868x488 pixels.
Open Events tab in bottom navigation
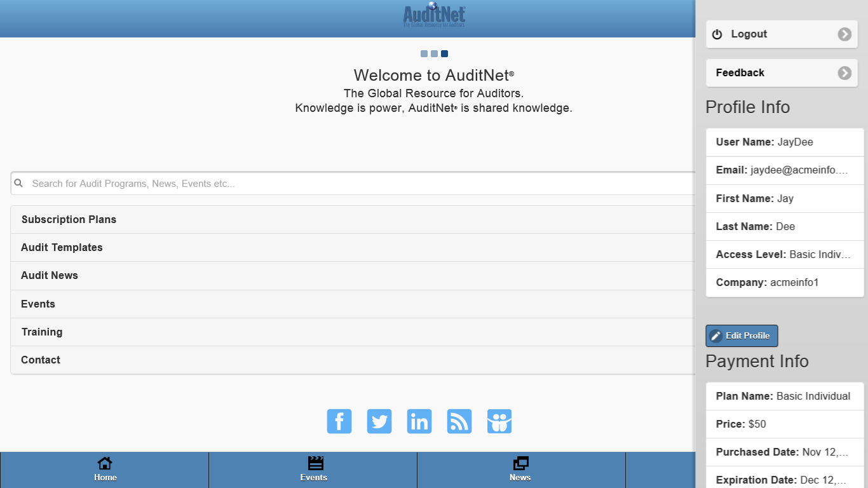pyautogui.click(x=313, y=470)
